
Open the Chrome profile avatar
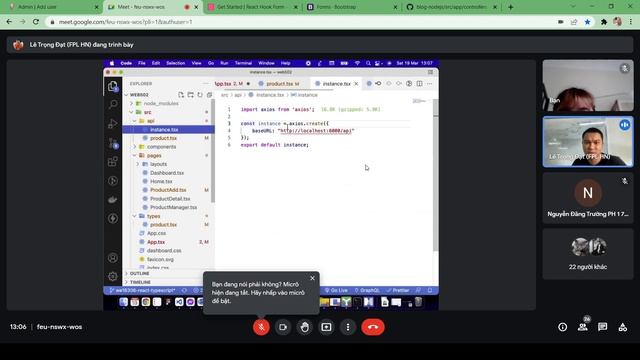pyautogui.click(x=617, y=22)
